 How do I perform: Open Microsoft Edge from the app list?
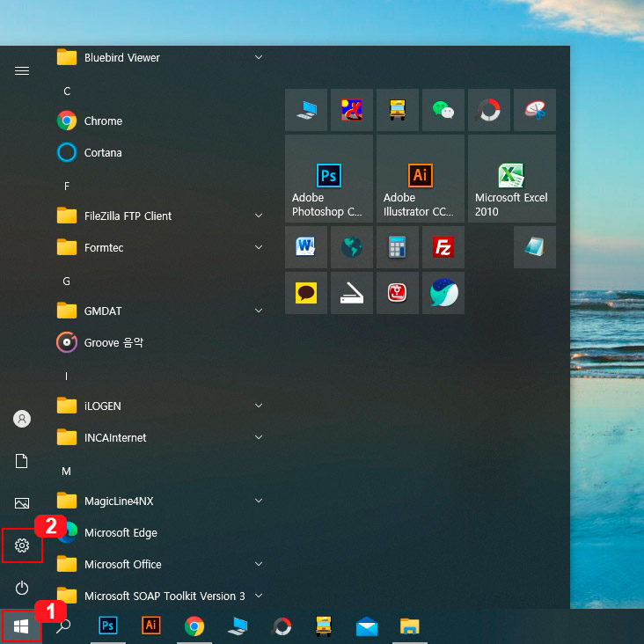click(x=160, y=532)
